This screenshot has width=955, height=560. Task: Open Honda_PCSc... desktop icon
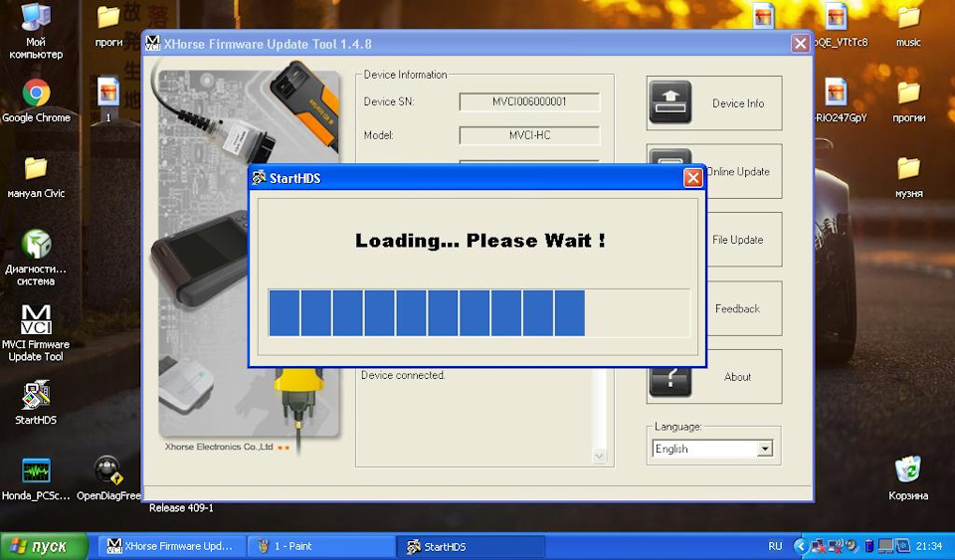point(36,479)
